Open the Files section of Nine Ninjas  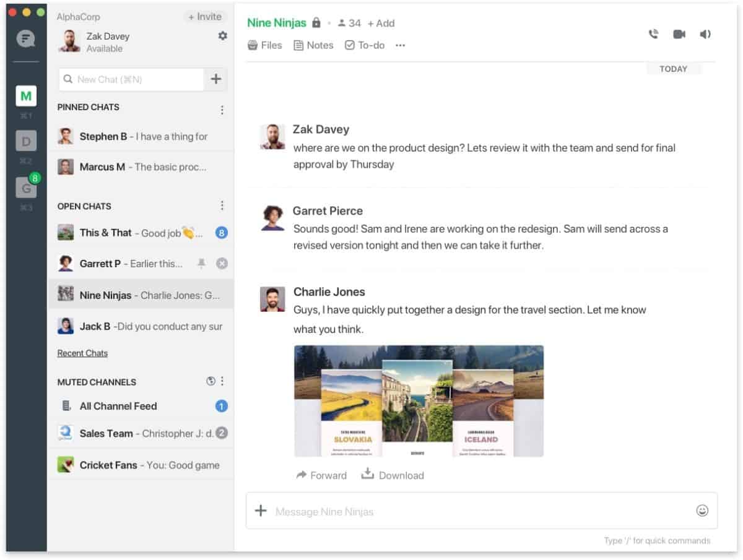[x=265, y=45]
